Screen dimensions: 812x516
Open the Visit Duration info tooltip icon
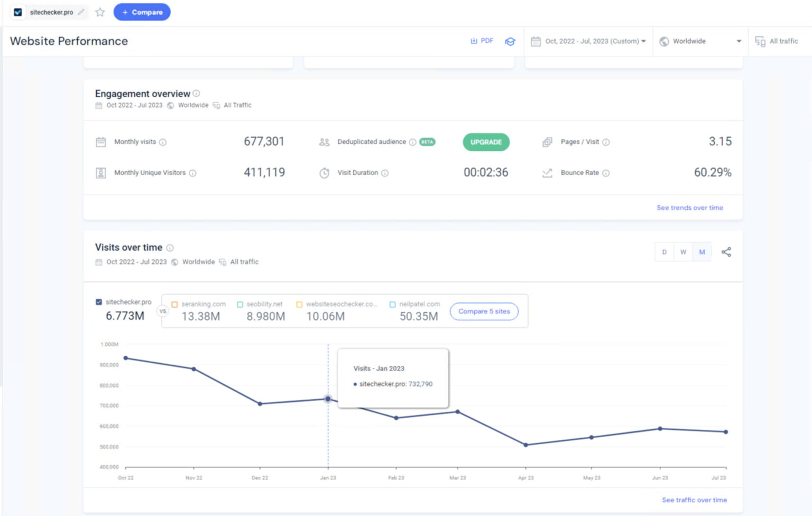[x=385, y=173]
